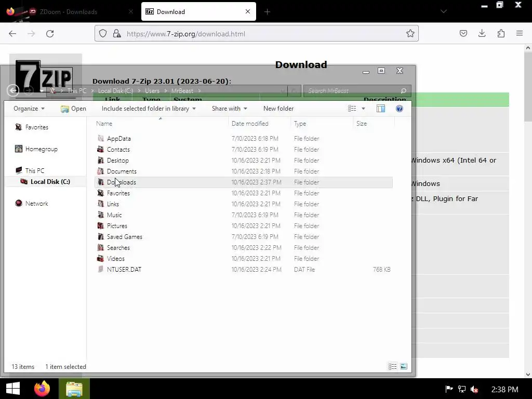
Task: Switch to details view icon in status bar
Action: (x=393, y=366)
